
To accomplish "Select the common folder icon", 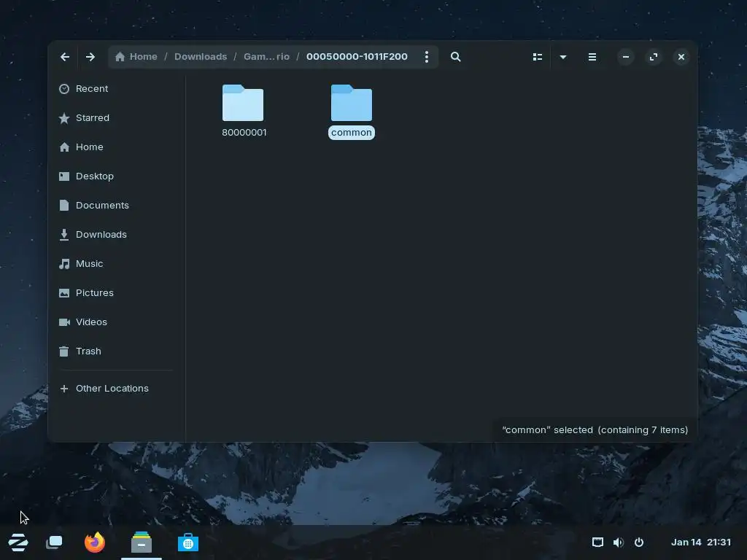I will tap(352, 103).
